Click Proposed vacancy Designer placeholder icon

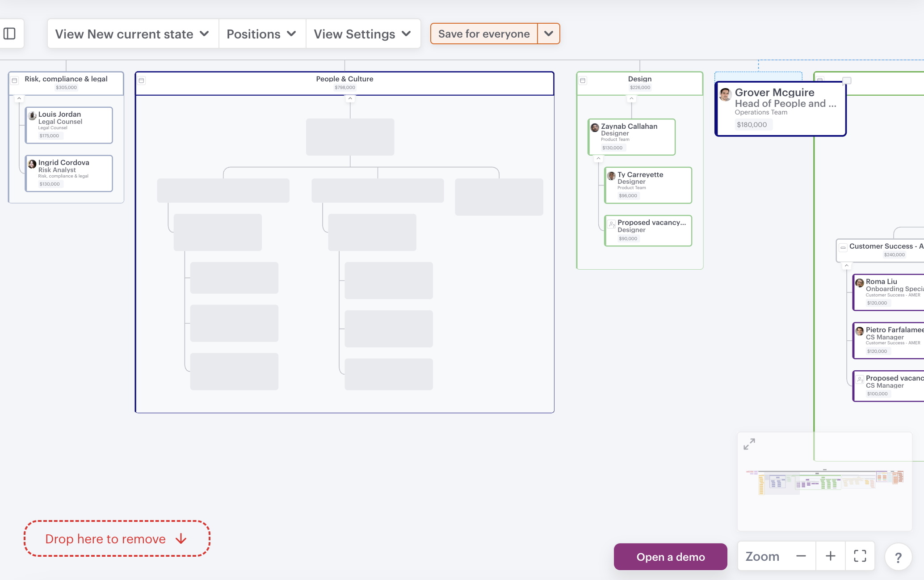click(x=612, y=224)
